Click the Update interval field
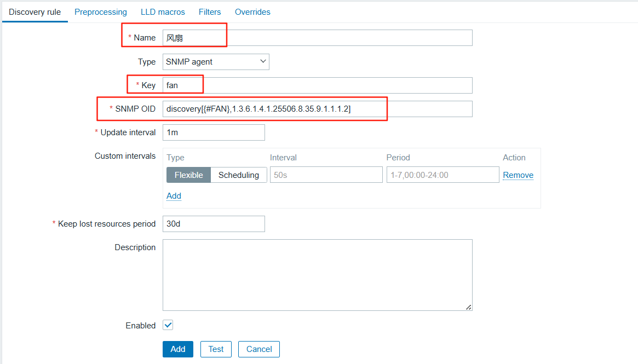Screen dimensions: 638x364 (x=214, y=132)
